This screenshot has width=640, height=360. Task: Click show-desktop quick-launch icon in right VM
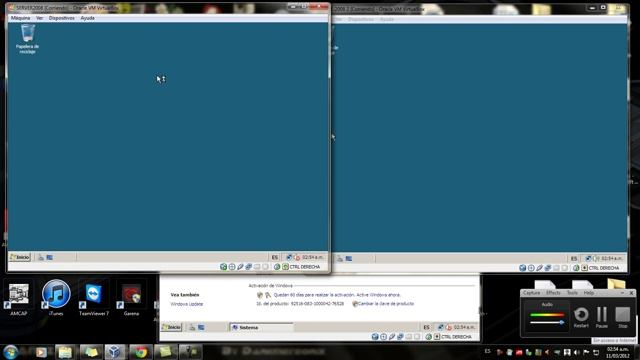tap(349, 258)
